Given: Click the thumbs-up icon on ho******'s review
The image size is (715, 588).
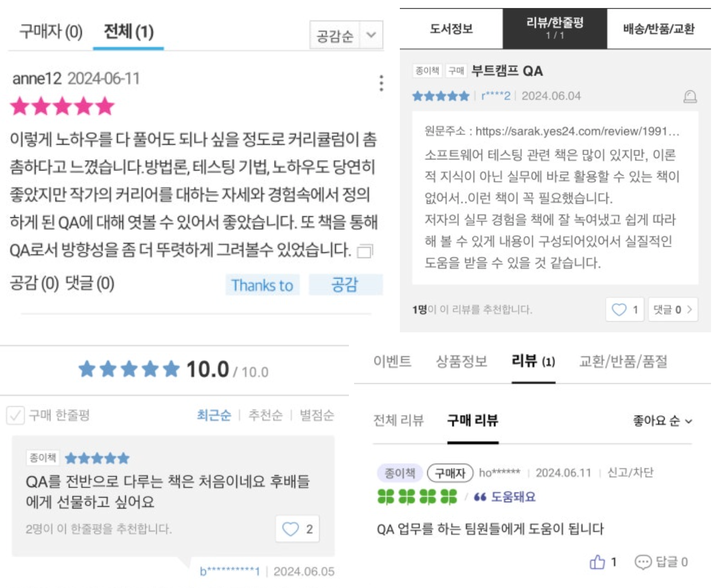Looking at the screenshot, I should [598, 562].
